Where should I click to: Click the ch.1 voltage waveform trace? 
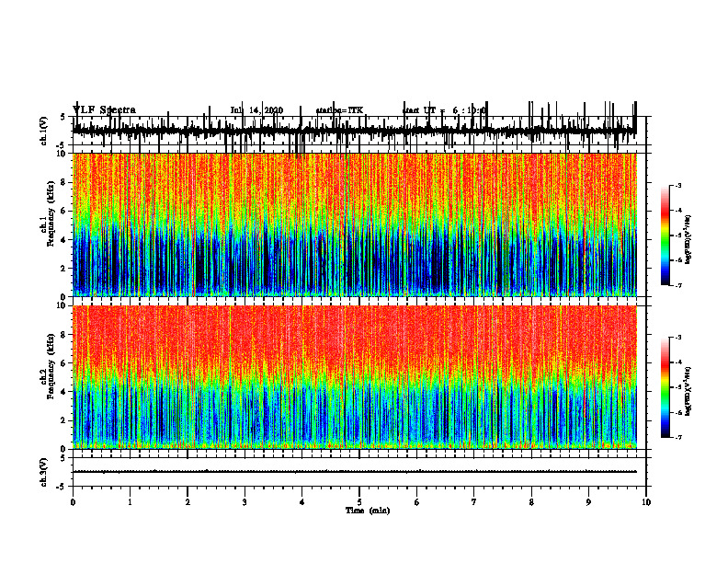pyautogui.click(x=355, y=130)
